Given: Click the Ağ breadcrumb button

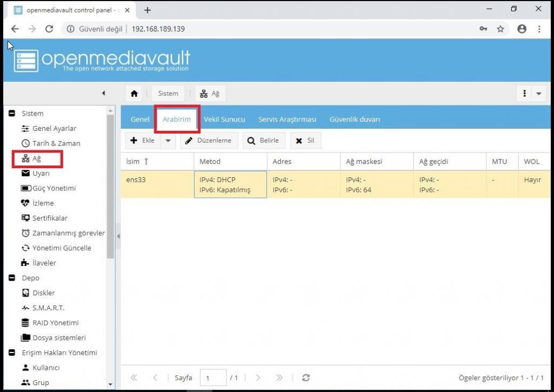Looking at the screenshot, I should 210,94.
